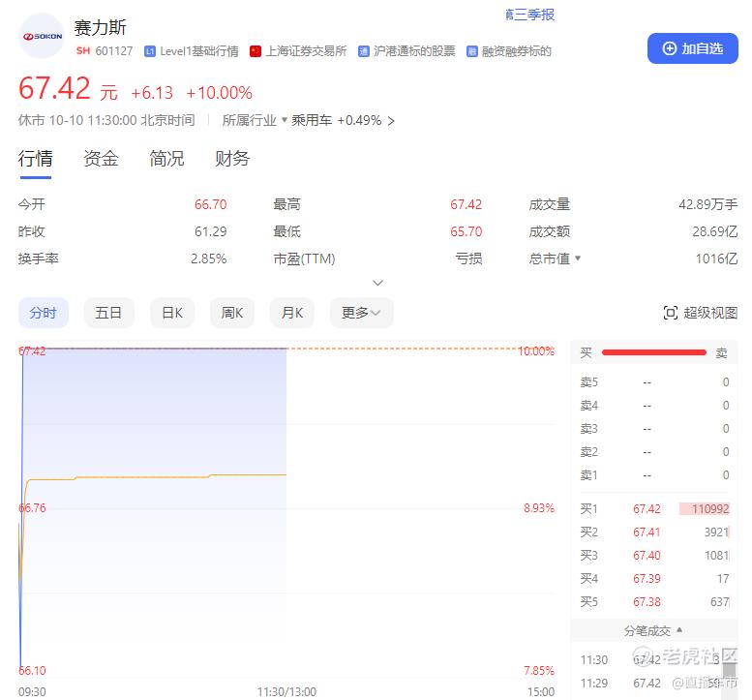This screenshot has height=700, width=752.
Task: Click the stock name 赛力斯
Action: 100,27
